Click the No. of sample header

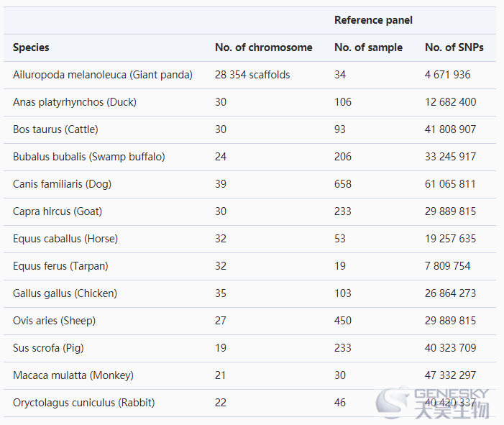pos(368,47)
